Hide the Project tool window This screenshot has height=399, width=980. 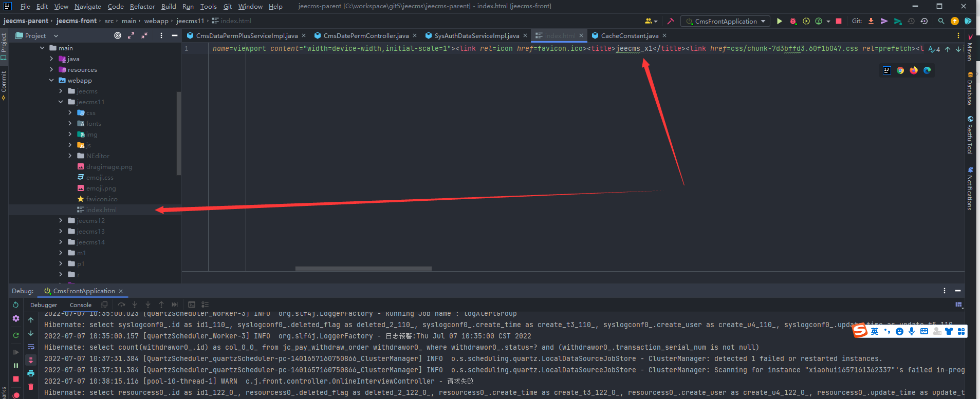pyautogui.click(x=175, y=35)
